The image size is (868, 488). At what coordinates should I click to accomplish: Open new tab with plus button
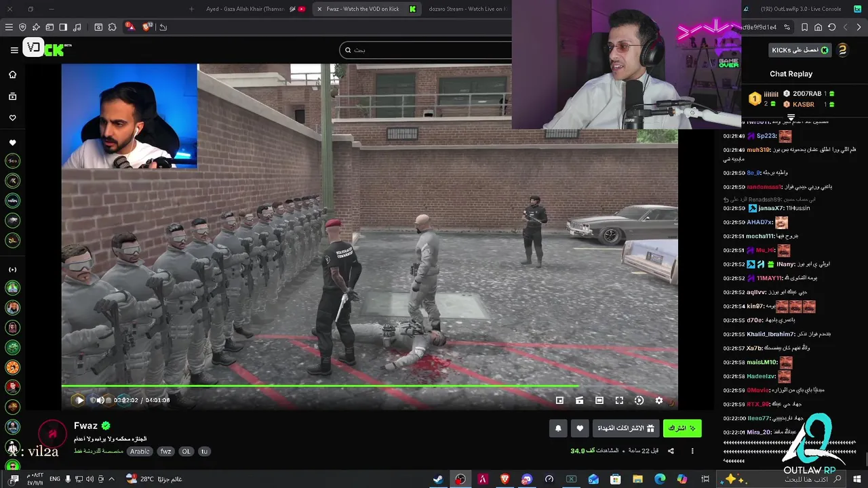click(x=191, y=9)
